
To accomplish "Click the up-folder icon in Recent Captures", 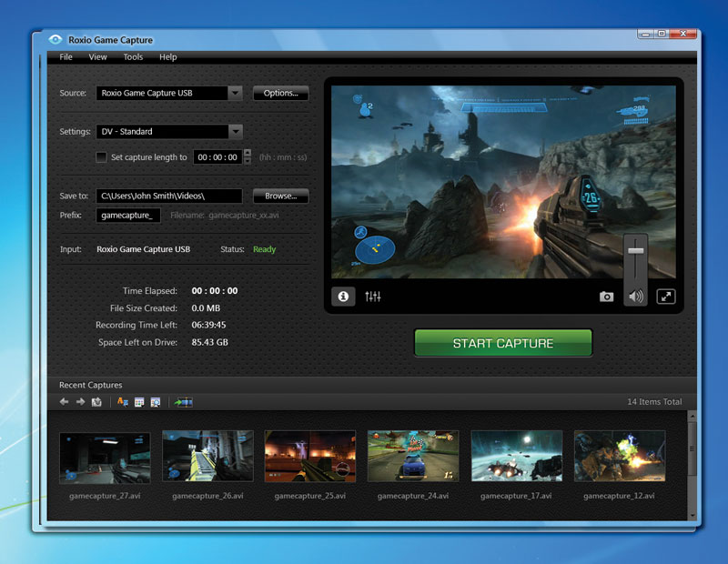I will 96,402.
